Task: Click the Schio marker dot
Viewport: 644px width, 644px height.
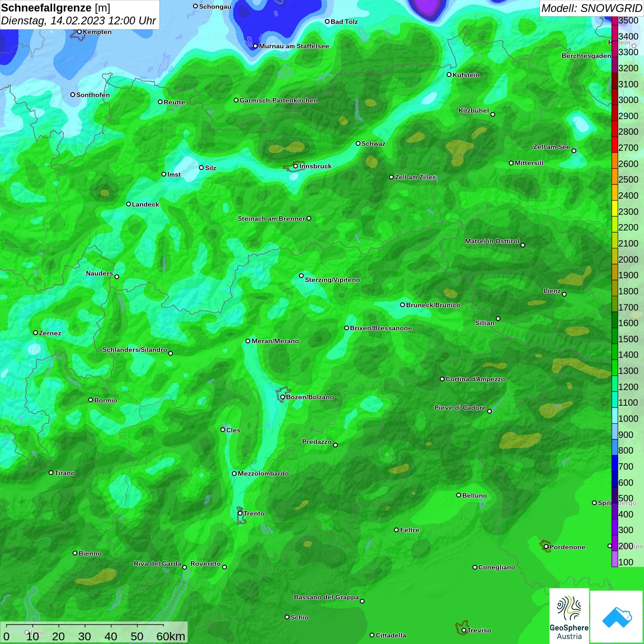Action: 287,617
